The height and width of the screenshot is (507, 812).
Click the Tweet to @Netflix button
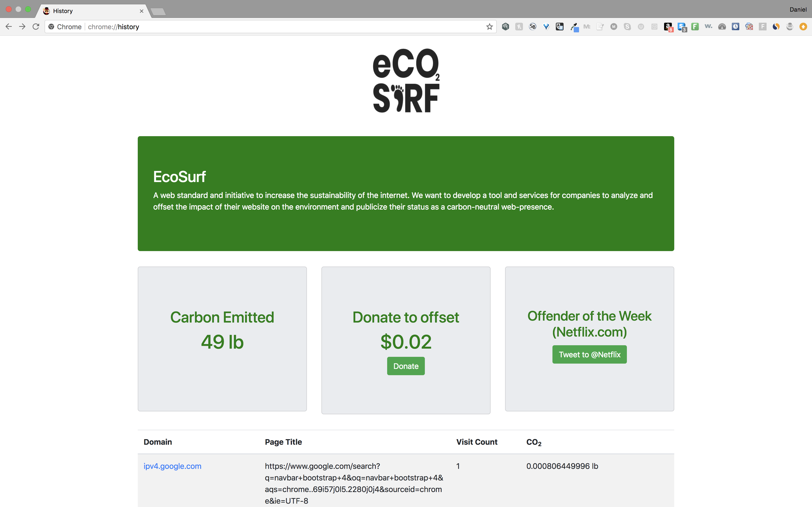coord(589,354)
